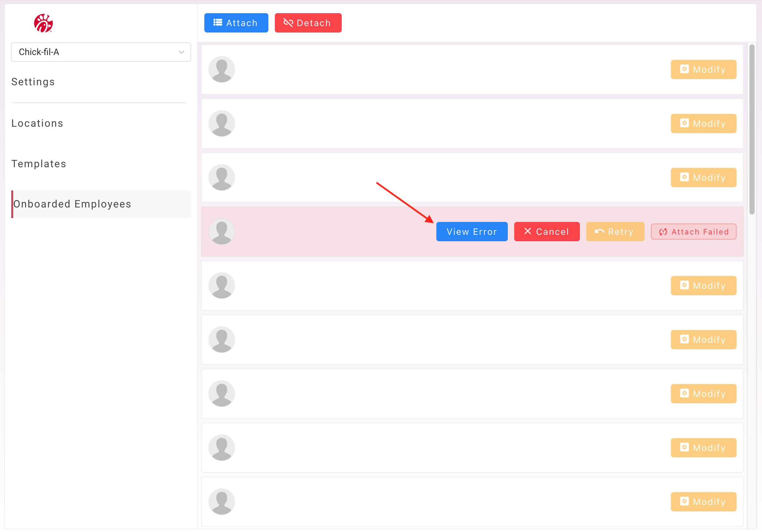Click the list icon on Attach button
The height and width of the screenshot is (532, 762).
point(218,23)
